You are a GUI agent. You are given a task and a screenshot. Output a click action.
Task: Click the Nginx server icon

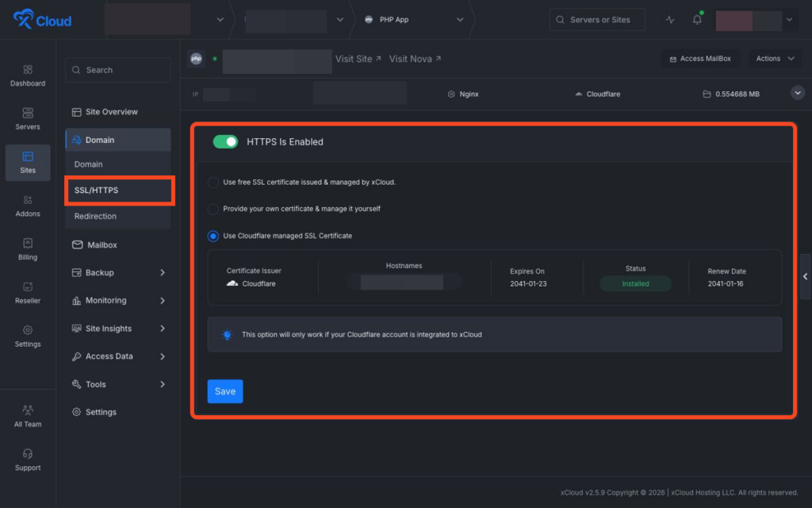(451, 94)
